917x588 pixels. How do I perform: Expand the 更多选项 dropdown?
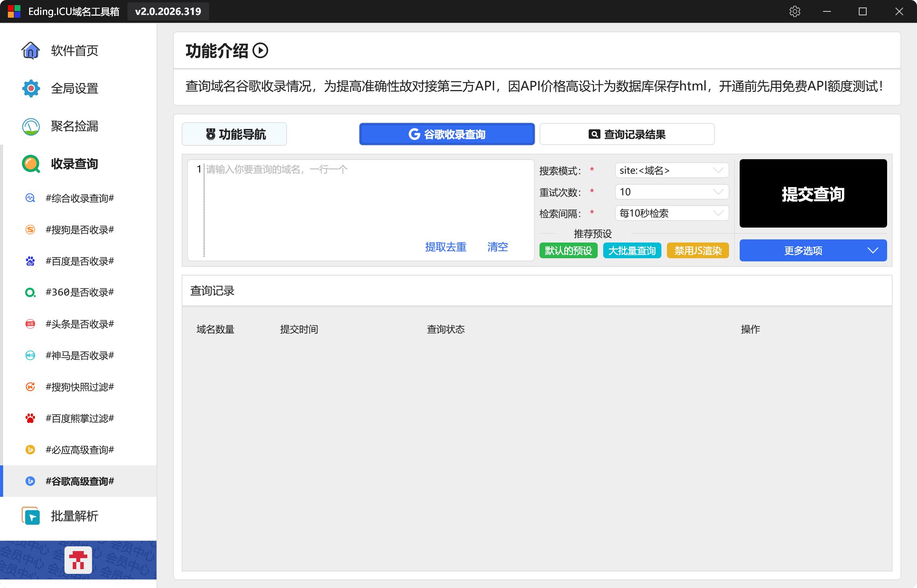(813, 250)
